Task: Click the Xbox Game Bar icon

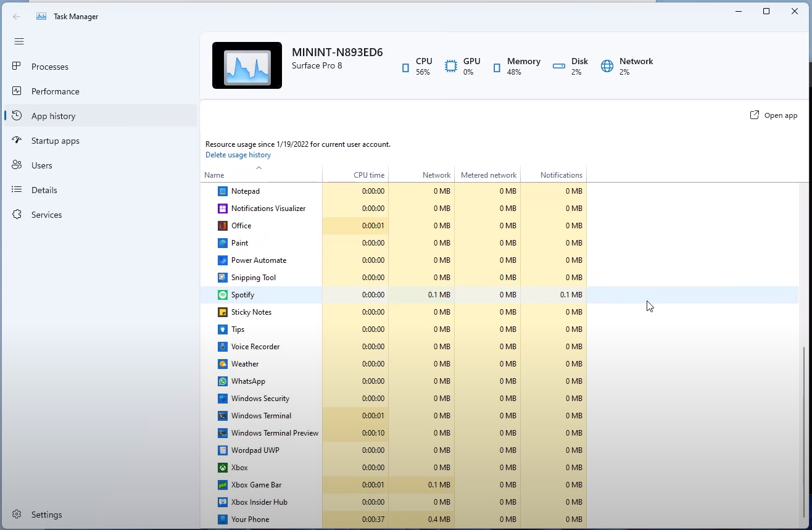Action: 223,485
